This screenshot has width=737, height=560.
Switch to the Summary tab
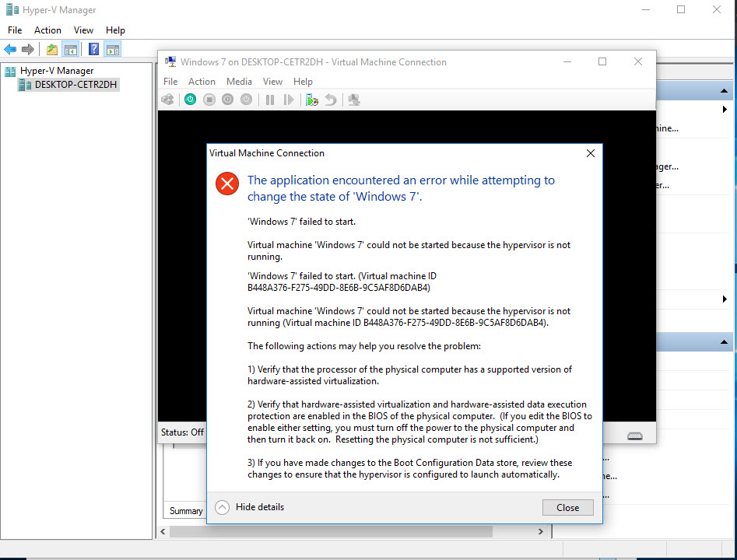tap(186, 511)
